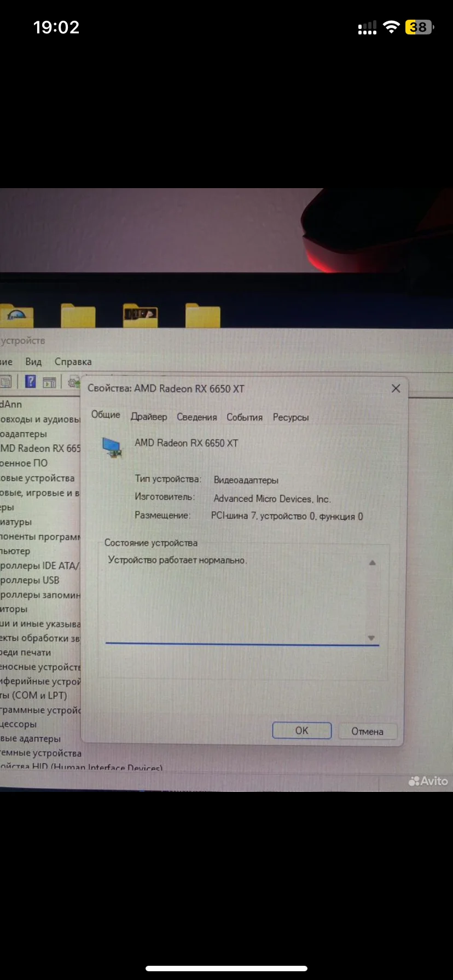Image resolution: width=453 pixels, height=980 pixels.
Task: Click the action pane toolbar icon
Action: pos(49,382)
